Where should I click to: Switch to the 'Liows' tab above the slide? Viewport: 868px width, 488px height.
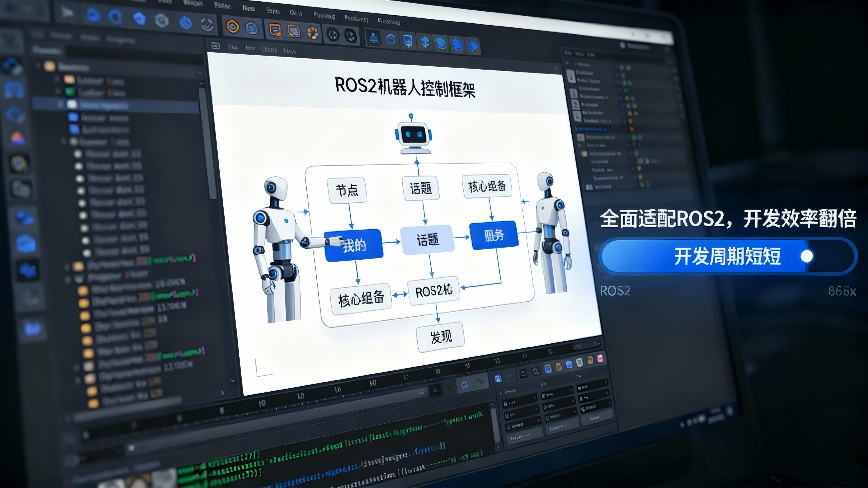(x=269, y=49)
